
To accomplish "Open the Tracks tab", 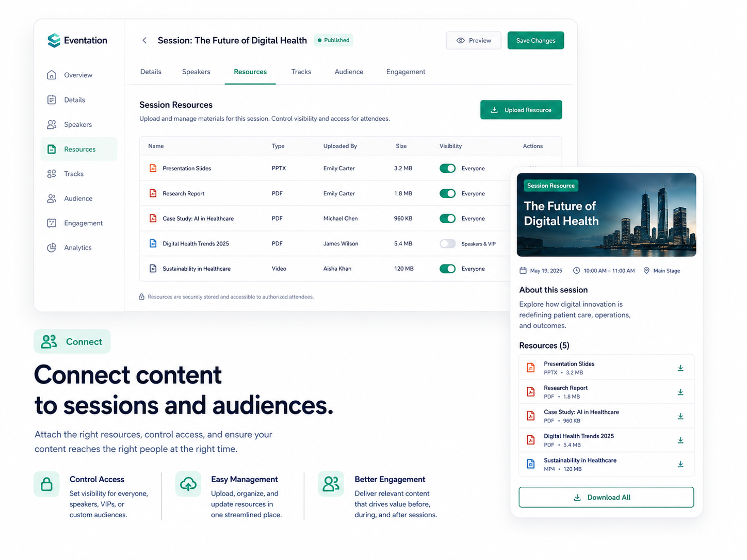I will point(301,72).
